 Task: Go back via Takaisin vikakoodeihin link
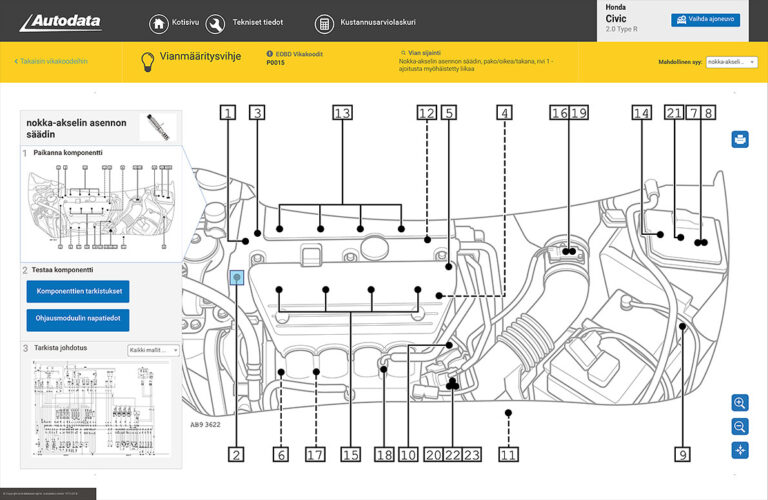coord(51,61)
